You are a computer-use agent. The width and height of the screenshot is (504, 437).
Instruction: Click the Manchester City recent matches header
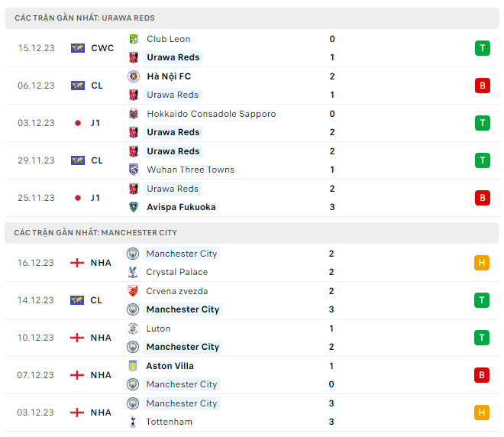tap(96, 232)
